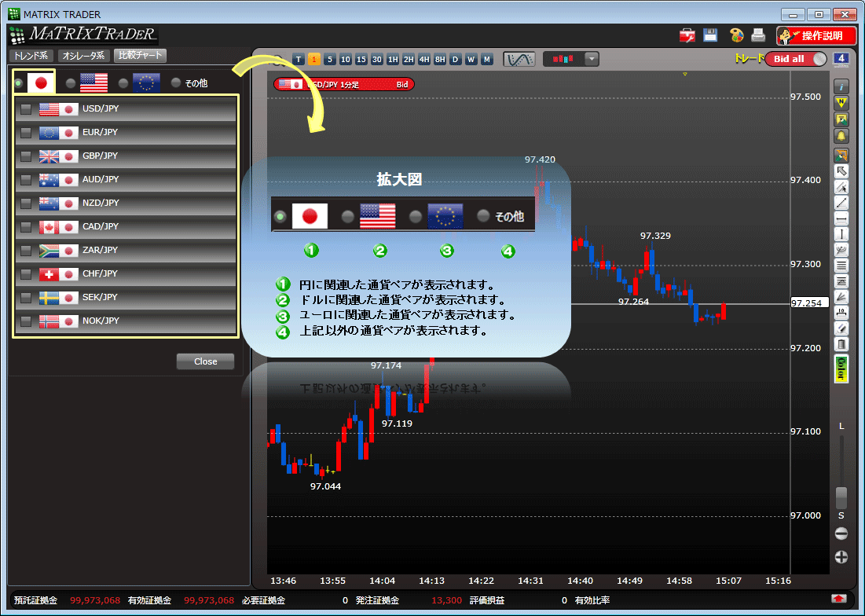Click the round minus zoom-out button

[841, 533]
